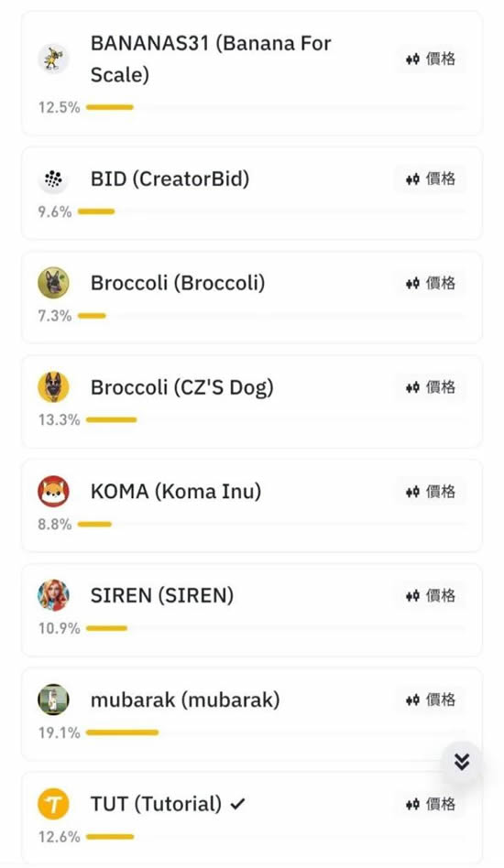This screenshot has height=868, width=504.
Task: Tap the Broccoli (Broccoli) dog avatar
Action: (53, 283)
